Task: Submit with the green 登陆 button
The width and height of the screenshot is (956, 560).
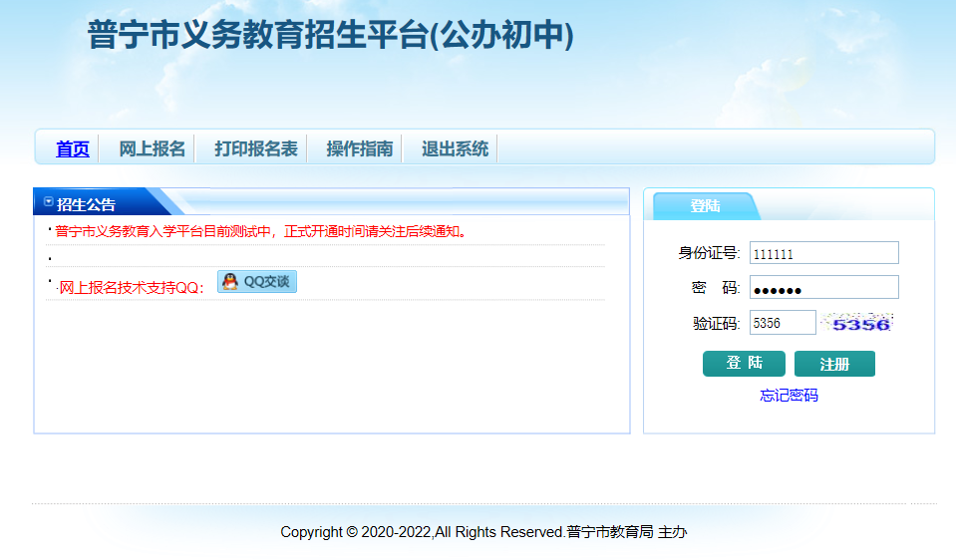Action: (x=744, y=364)
